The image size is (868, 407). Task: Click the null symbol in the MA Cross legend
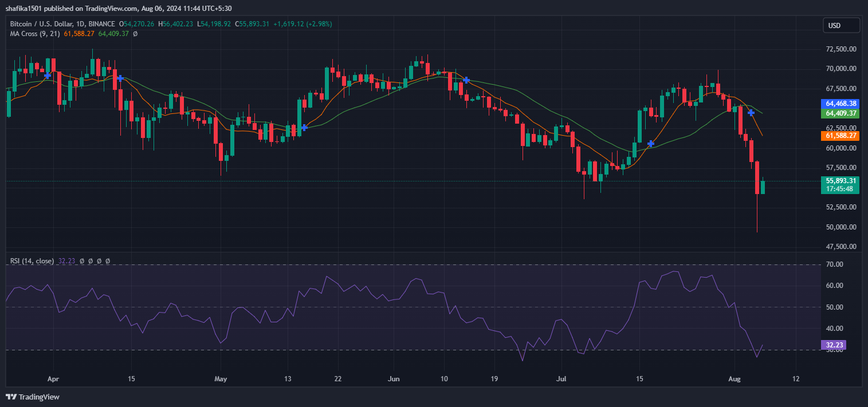[135, 34]
